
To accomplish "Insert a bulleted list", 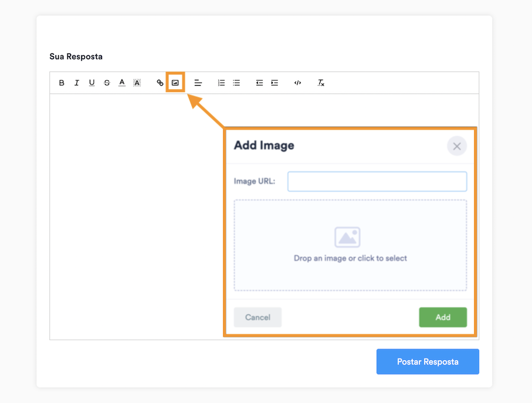I will click(x=236, y=83).
